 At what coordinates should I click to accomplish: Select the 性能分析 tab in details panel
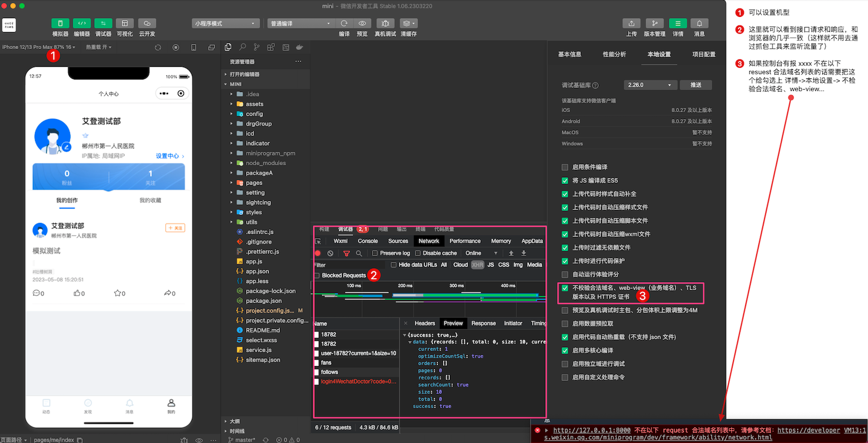[614, 54]
